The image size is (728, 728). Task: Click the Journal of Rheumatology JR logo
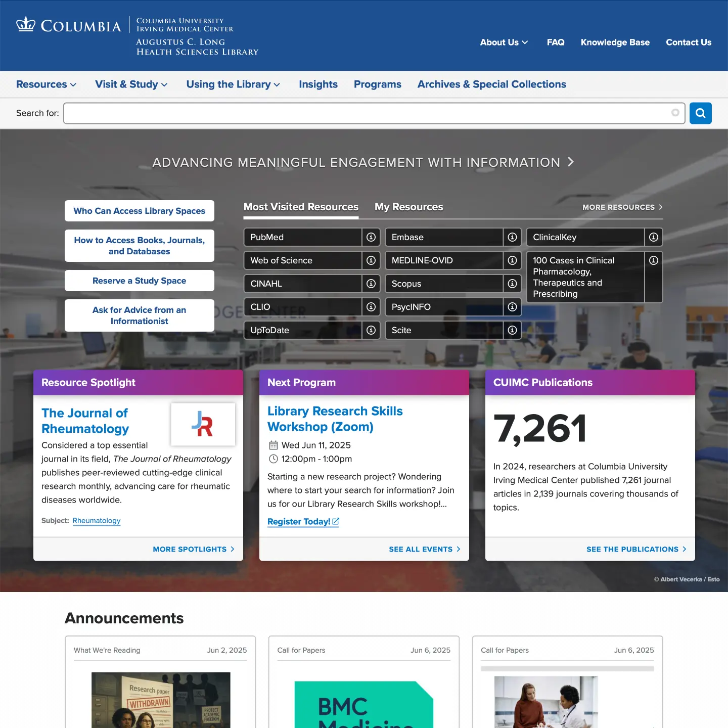pyautogui.click(x=203, y=424)
